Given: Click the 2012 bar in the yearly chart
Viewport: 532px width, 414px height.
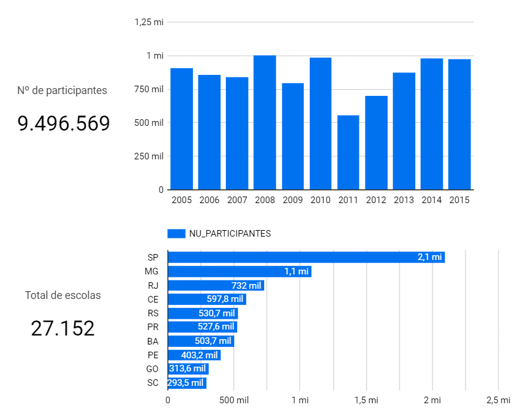Looking at the screenshot, I should (376, 141).
